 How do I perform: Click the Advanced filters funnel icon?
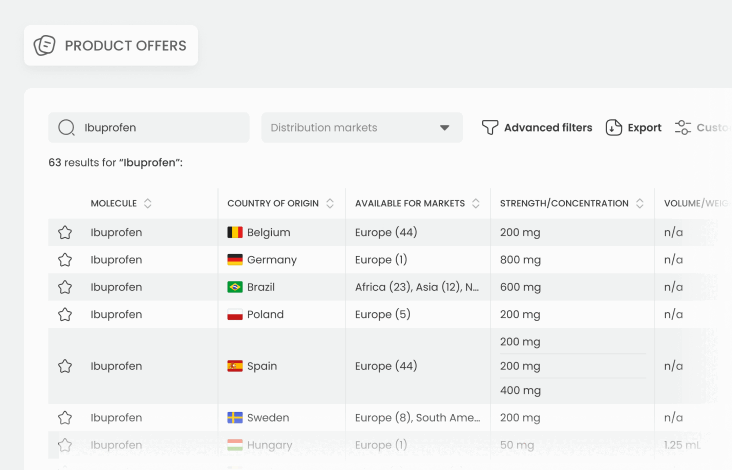(x=490, y=128)
